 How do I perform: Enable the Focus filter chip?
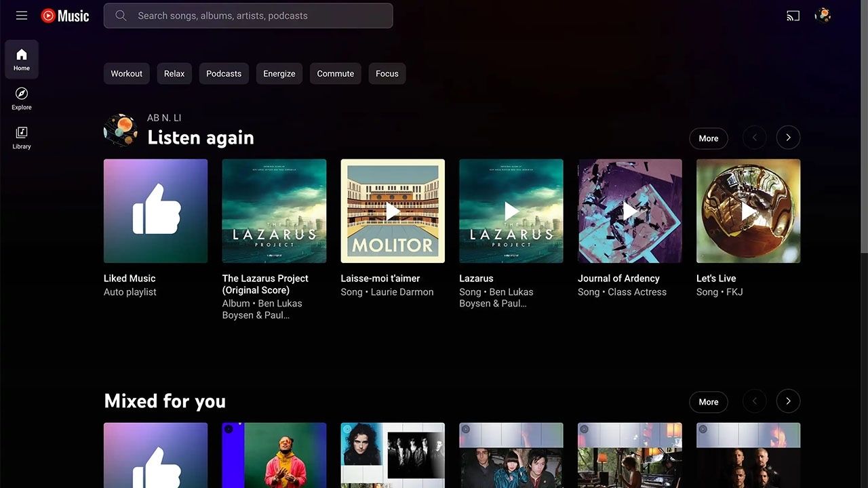pos(387,74)
